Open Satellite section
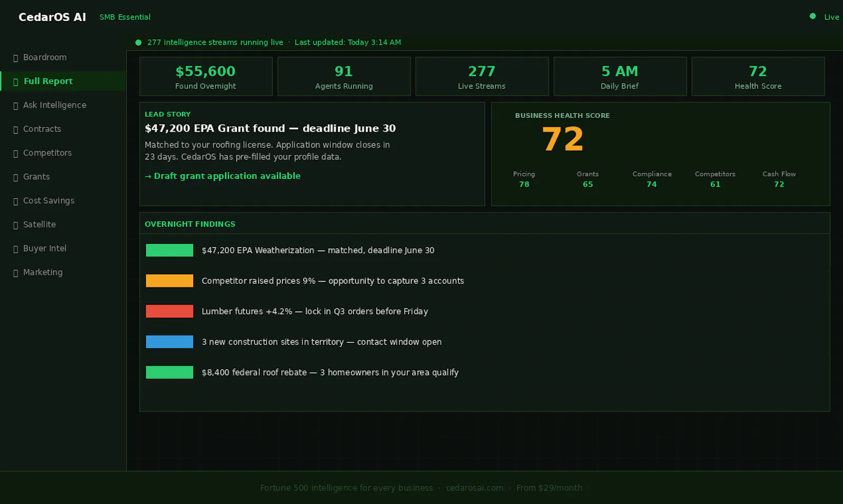 tap(63, 224)
